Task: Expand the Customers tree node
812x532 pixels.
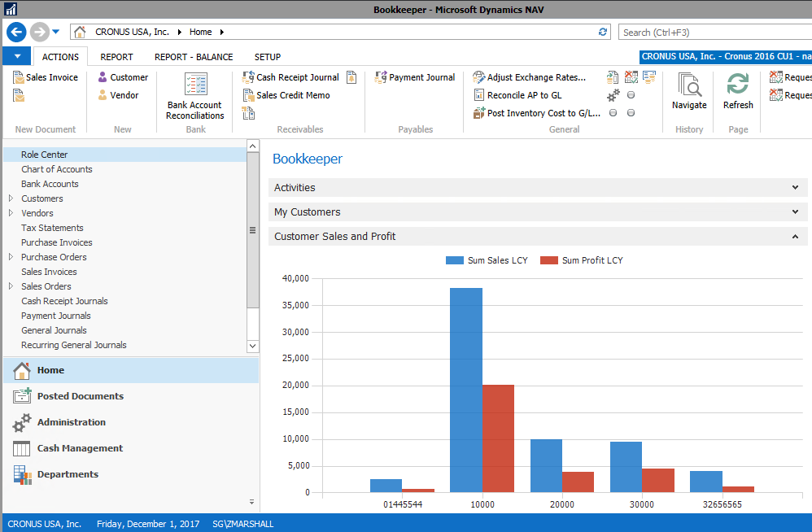Action: pos(11,198)
